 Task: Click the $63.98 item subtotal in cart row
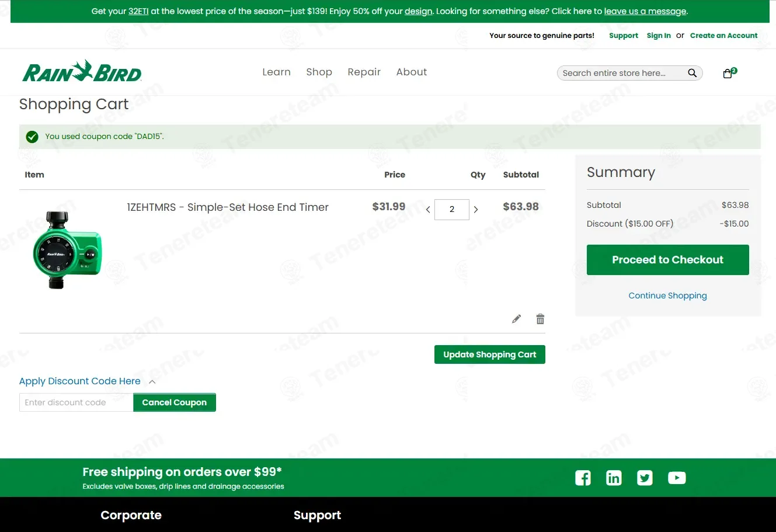tap(521, 207)
